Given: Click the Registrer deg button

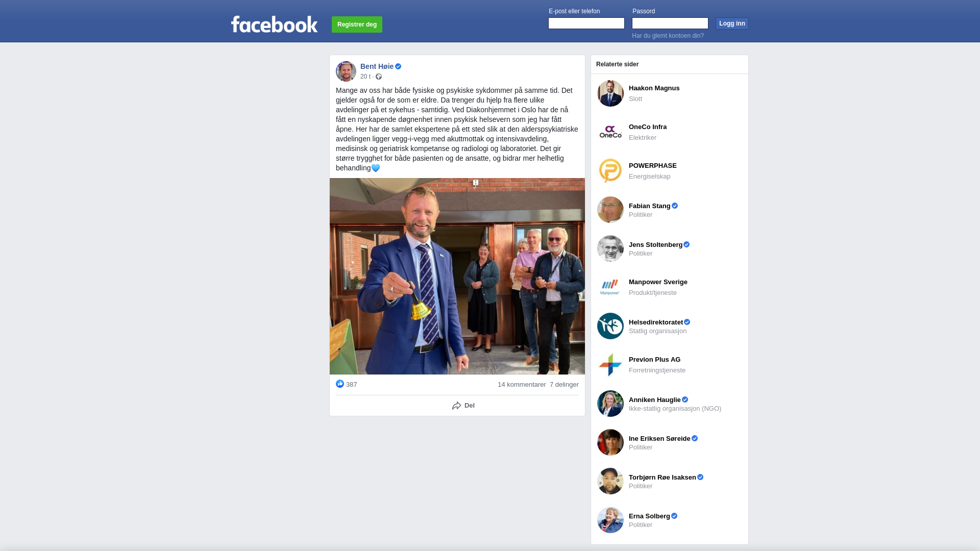Looking at the screenshot, I should 357,24.
